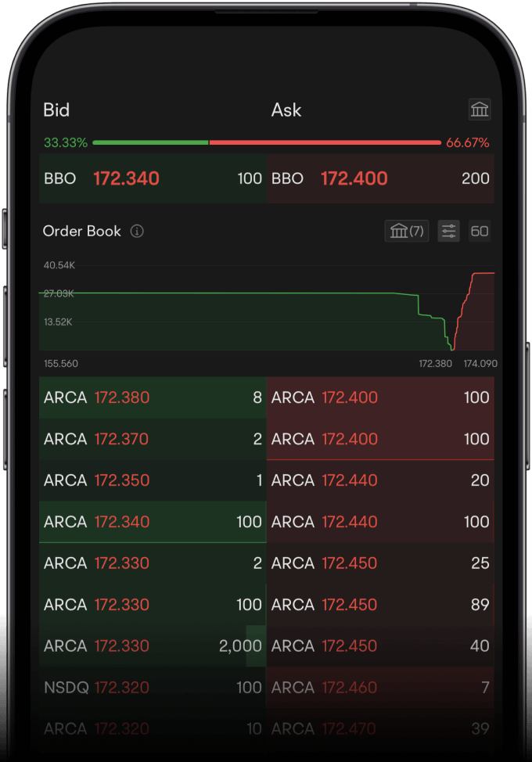
Task: Select ARCA ask row at 172.460
Action: pos(380,687)
